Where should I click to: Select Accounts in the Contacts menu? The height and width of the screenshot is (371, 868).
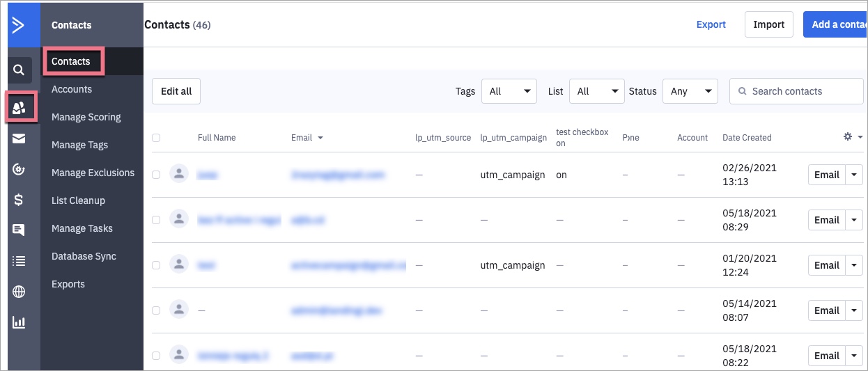pyautogui.click(x=72, y=89)
